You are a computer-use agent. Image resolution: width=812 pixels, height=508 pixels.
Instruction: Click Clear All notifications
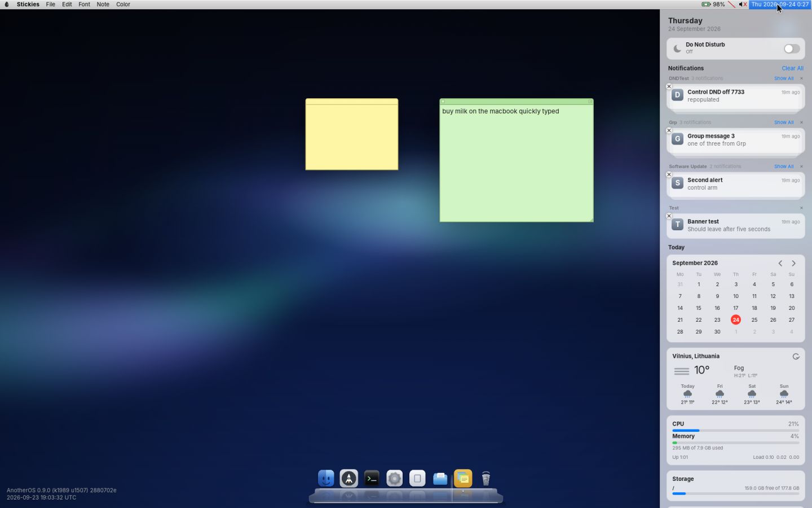[792, 68]
